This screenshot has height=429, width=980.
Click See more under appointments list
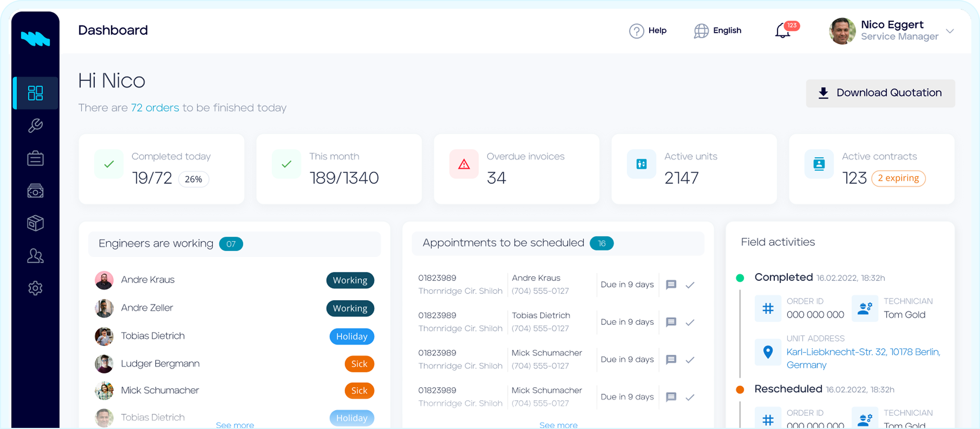point(558,425)
